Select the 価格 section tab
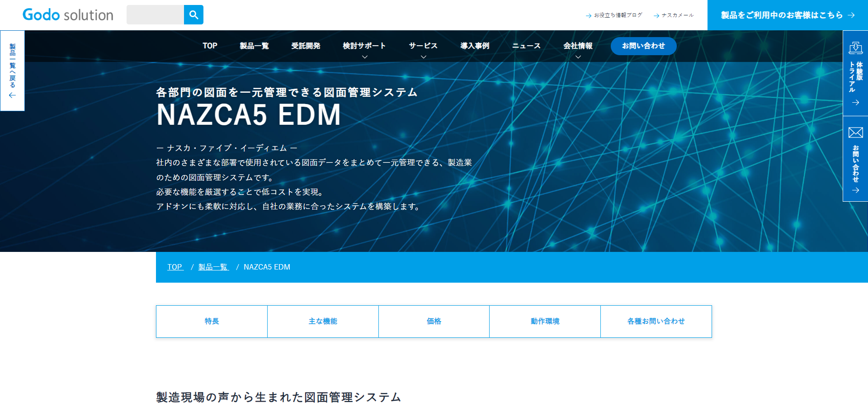 [434, 322]
